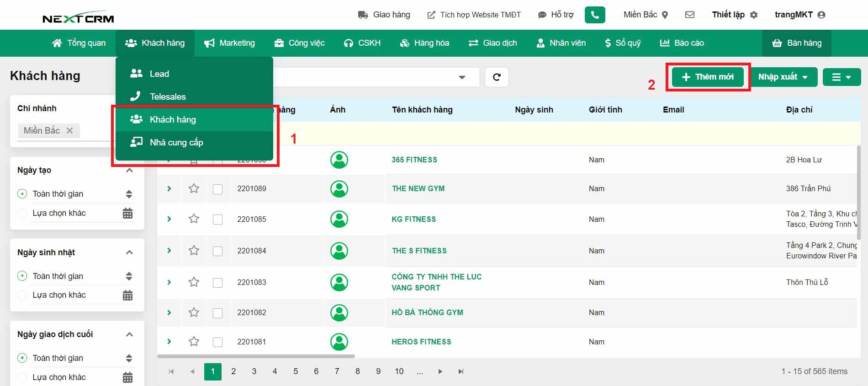Click avatar icon of KG FITNESS

point(339,219)
